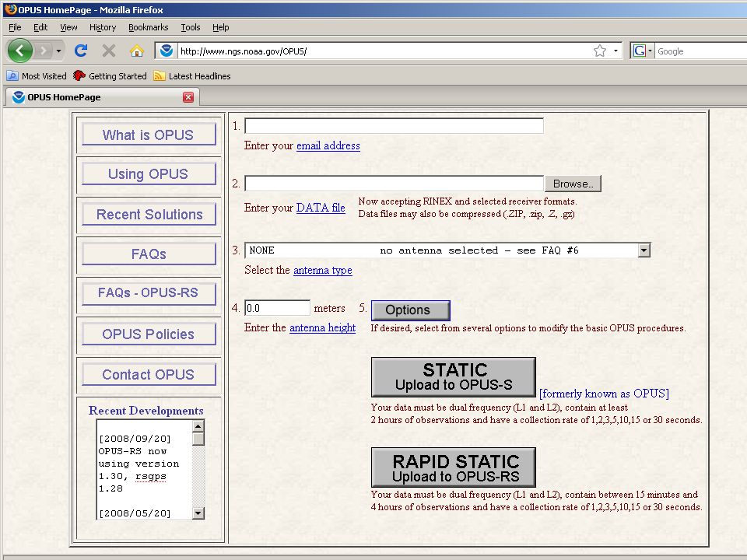
Task: Open the Getting Started bookmark
Action: pyautogui.click(x=110, y=75)
